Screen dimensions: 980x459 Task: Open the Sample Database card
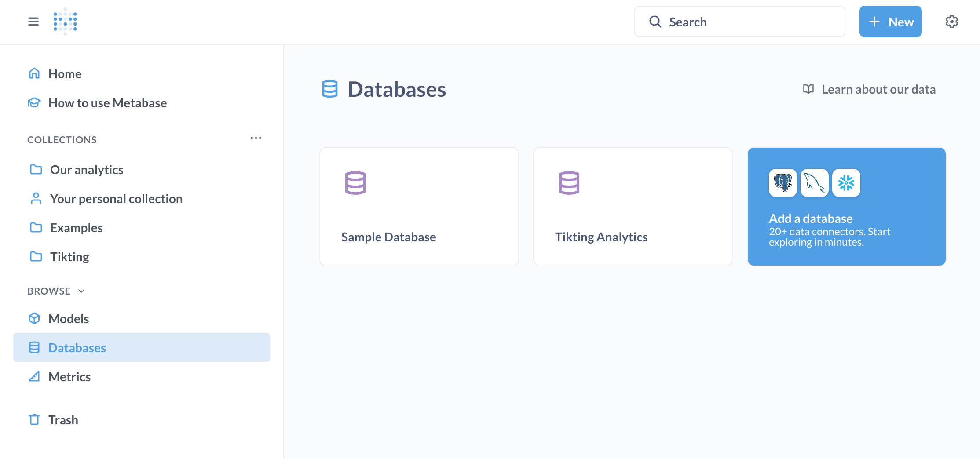419,206
